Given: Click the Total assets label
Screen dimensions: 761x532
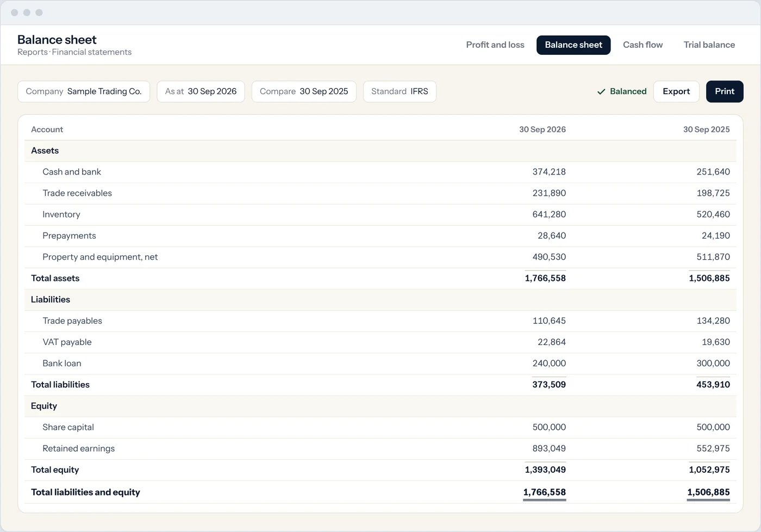Looking at the screenshot, I should [x=55, y=278].
